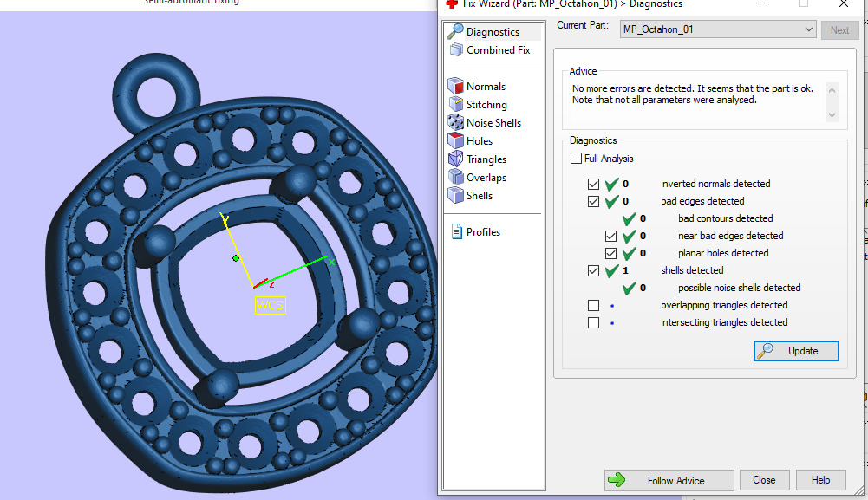Image resolution: width=868 pixels, height=500 pixels.
Task: Click the advice text 'No more errors are detected'
Action: click(x=633, y=88)
